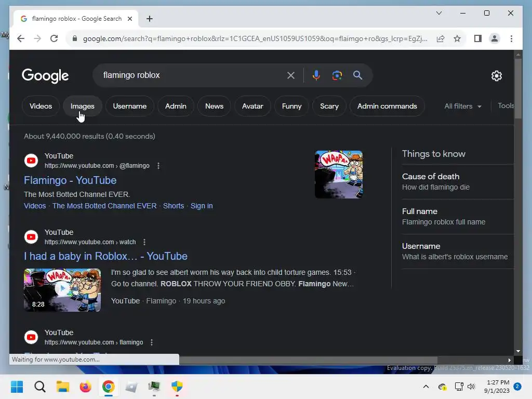This screenshot has width=532, height=399.
Task: Play the 8:28 video thumbnail
Action: click(x=62, y=290)
